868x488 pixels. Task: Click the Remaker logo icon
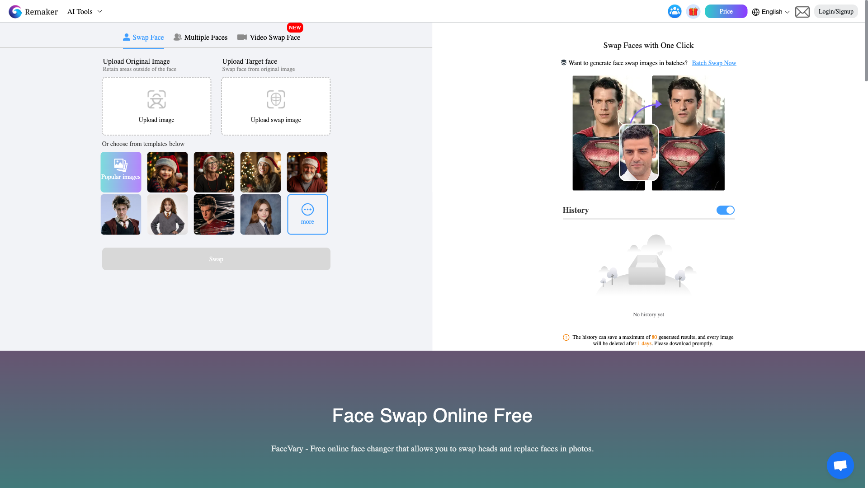point(15,12)
